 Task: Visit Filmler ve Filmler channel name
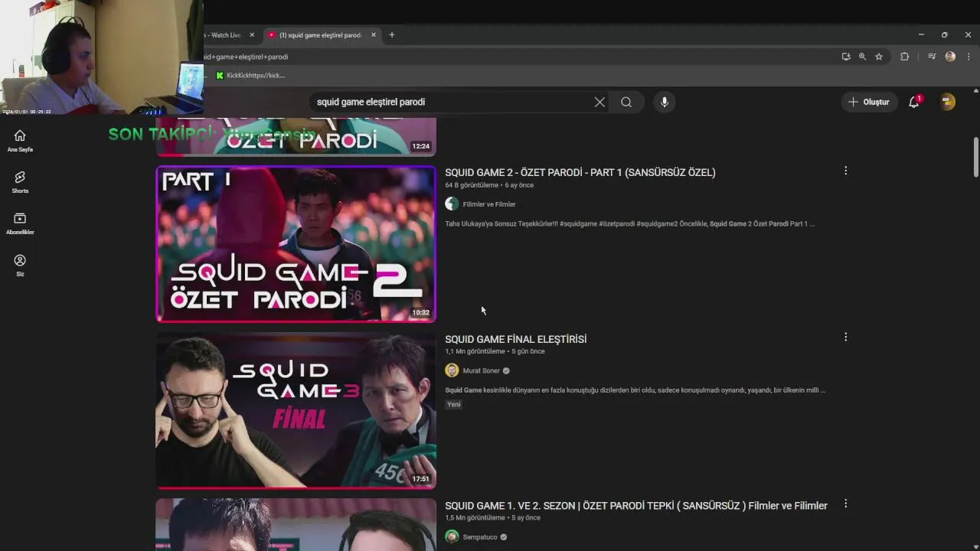pyautogui.click(x=489, y=204)
